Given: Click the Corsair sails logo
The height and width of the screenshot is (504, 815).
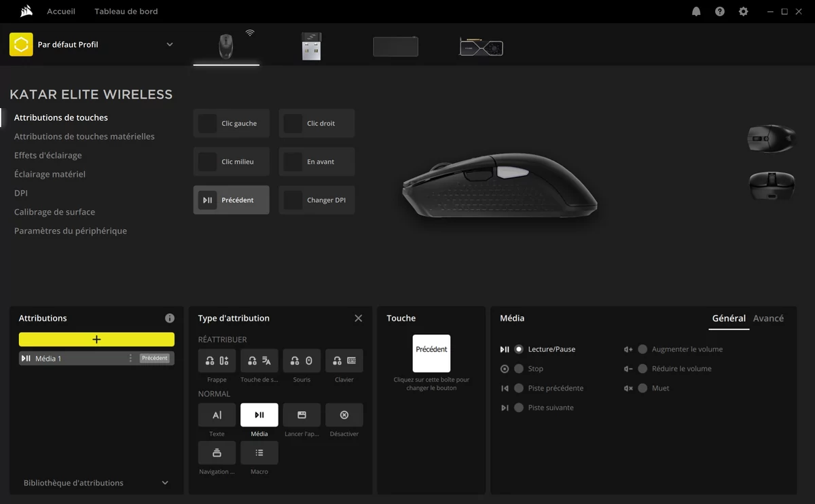Looking at the screenshot, I should click(26, 11).
